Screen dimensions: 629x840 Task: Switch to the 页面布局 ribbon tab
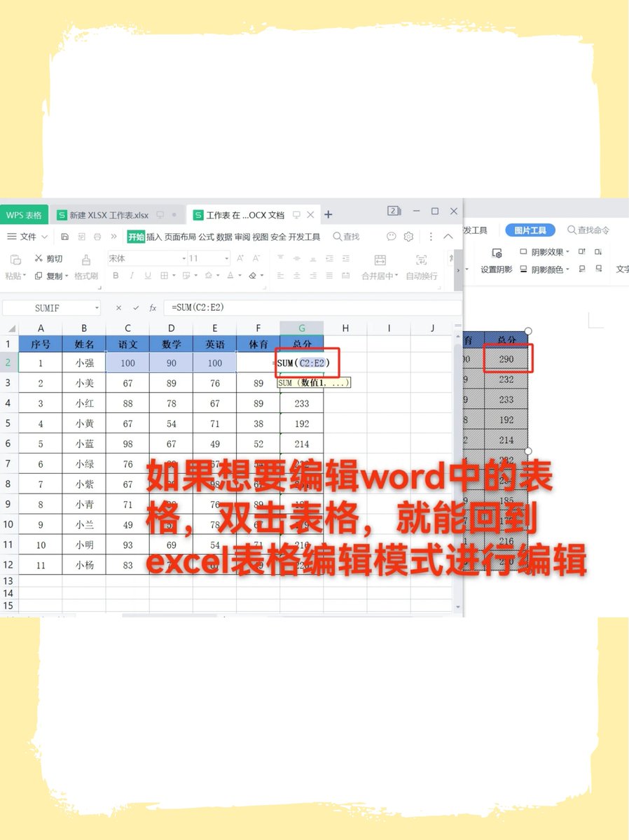(x=180, y=237)
